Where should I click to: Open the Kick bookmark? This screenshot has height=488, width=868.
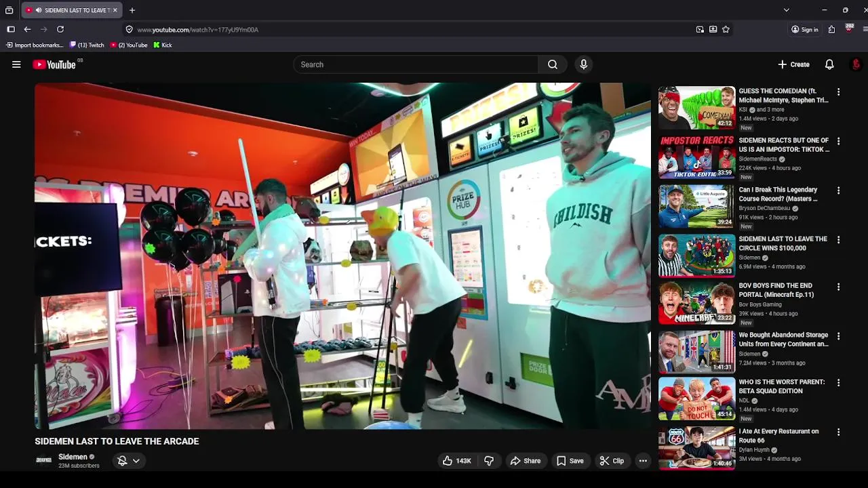[x=163, y=45]
